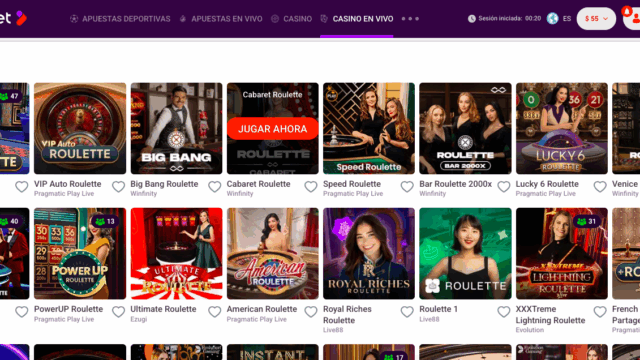Click the Roulette 1 title text
Image resolution: width=640 pixels, height=360 pixels.
coord(438,309)
